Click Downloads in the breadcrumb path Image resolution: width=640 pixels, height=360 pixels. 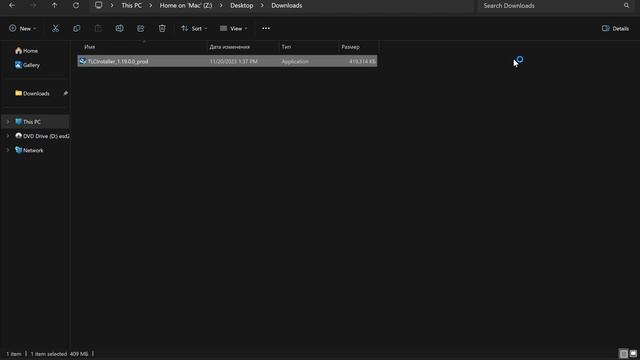(x=287, y=6)
